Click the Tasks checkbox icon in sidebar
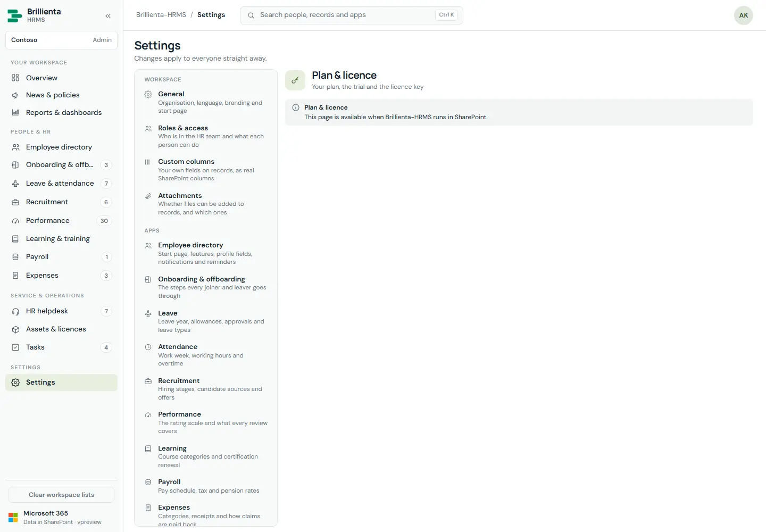 coord(15,347)
